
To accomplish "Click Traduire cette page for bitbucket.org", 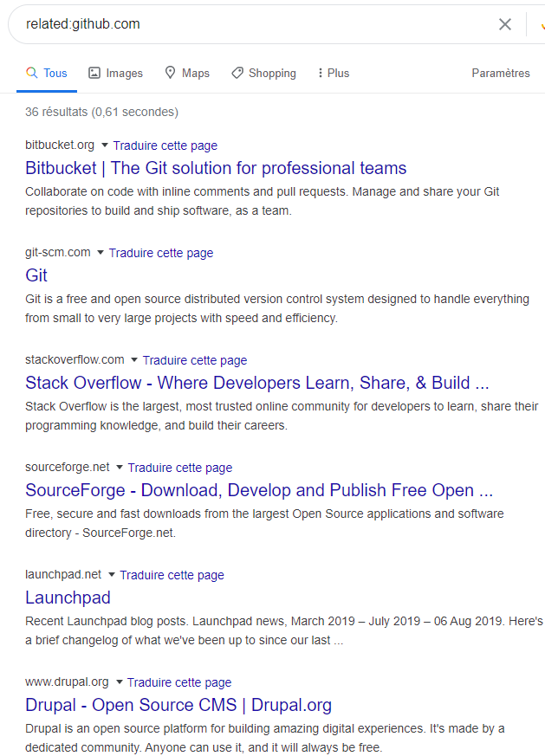I will [165, 145].
